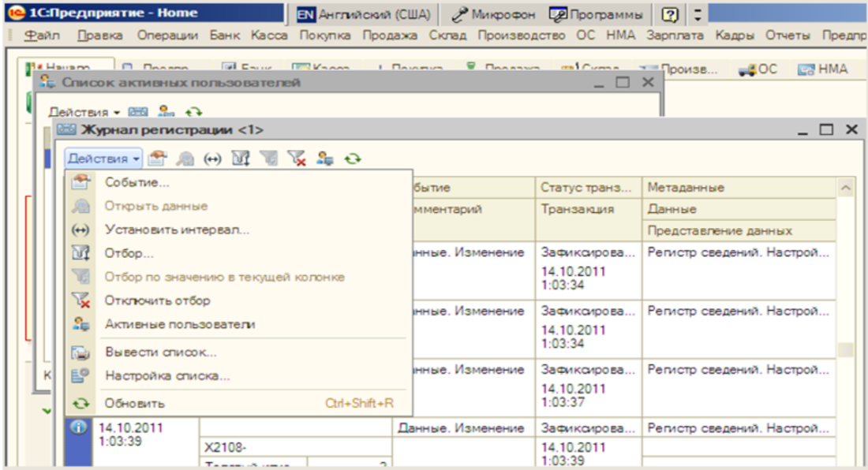Open the language bar options arrow

pos(698,15)
